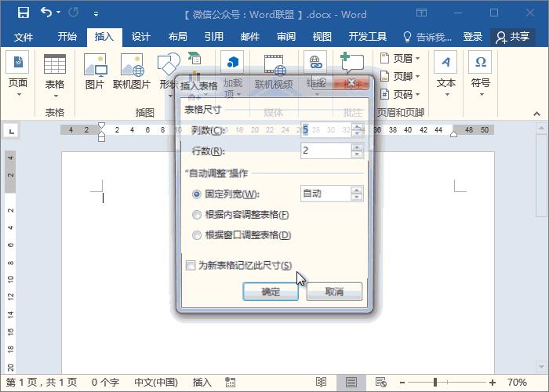Click the Save icon in quick access toolbar
549x392 pixels.
tap(23, 13)
